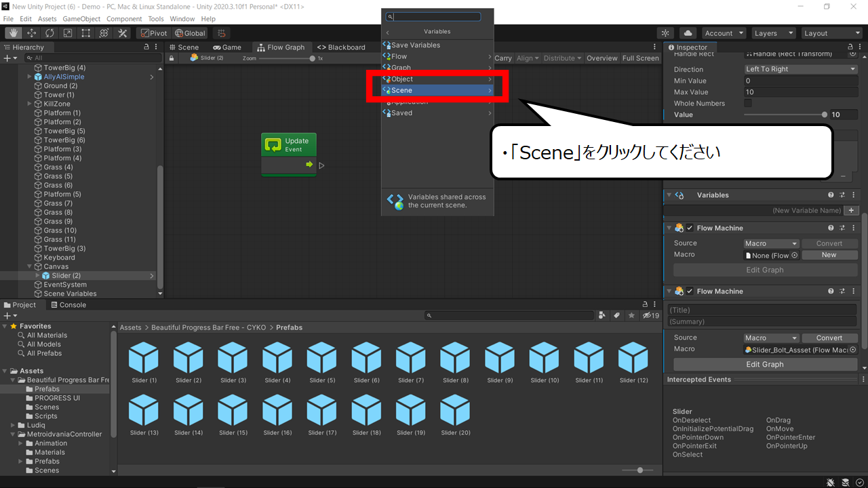Click Hierarchy panel three-dot menu
The width and height of the screenshot is (868, 488).
coord(157,47)
